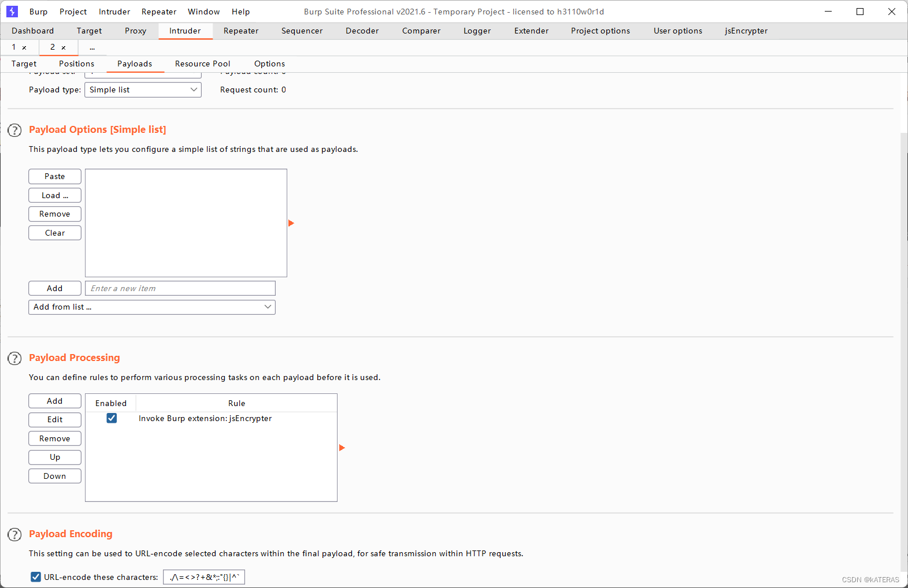Click orange arrow beside payload list
Screen dimensions: 908x588
291,223
